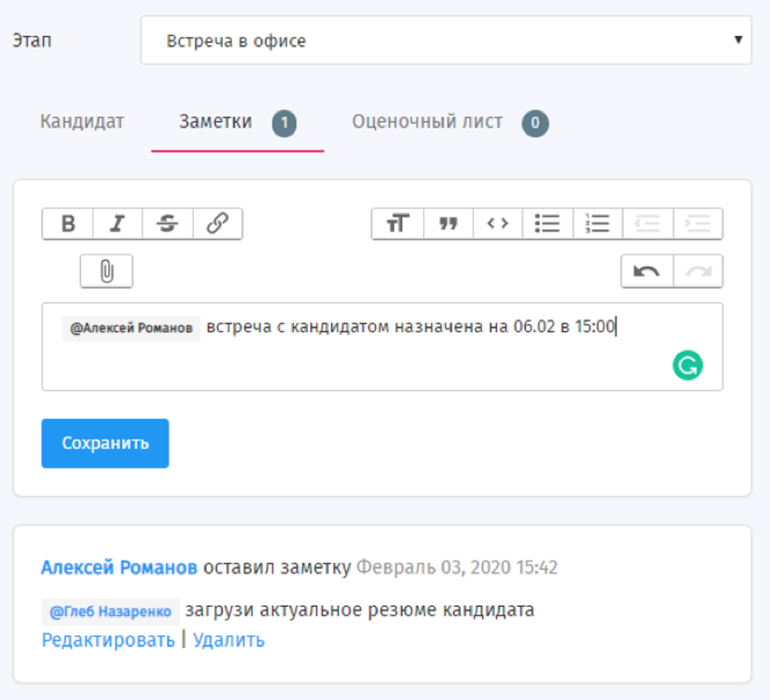Apply italic formatting to note text

[x=118, y=223]
